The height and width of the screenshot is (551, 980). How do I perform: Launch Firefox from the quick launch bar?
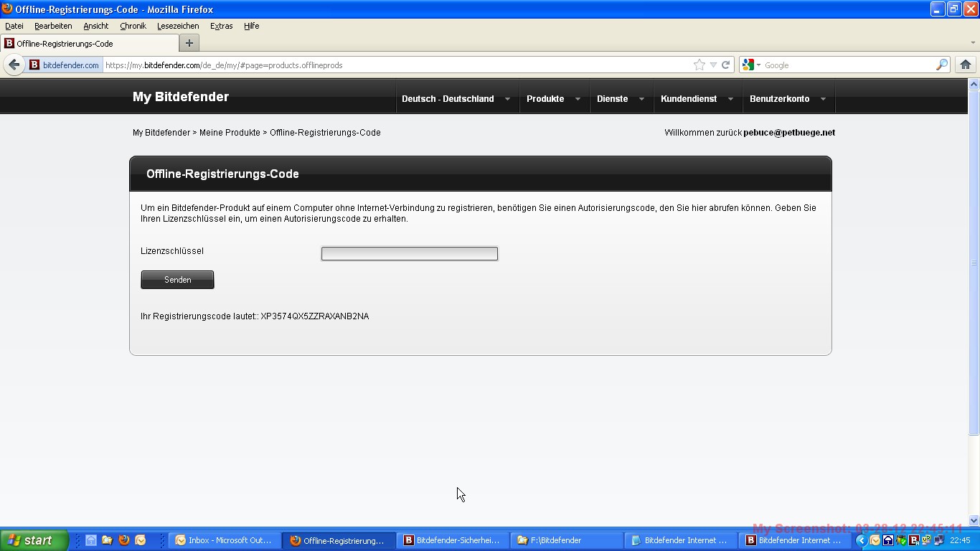point(123,540)
